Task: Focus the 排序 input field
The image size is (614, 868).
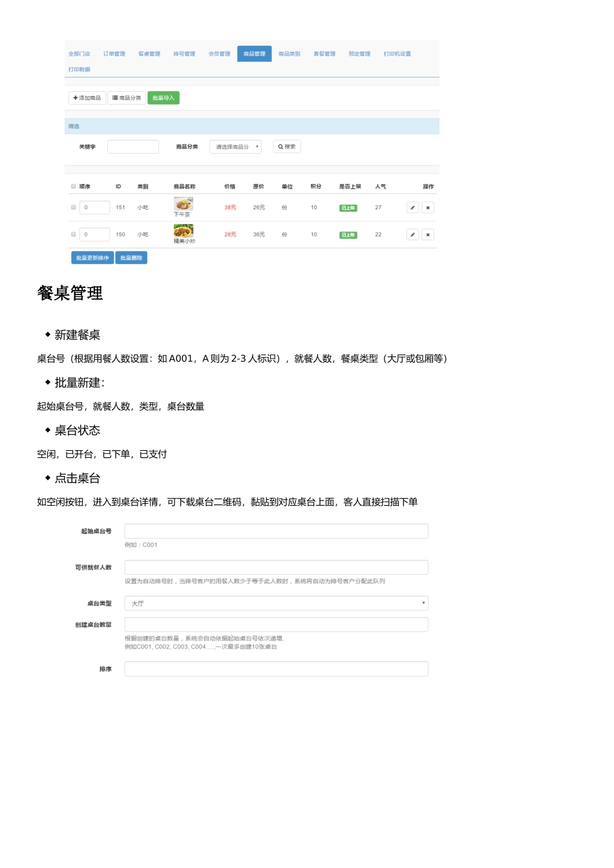Action: (x=276, y=669)
